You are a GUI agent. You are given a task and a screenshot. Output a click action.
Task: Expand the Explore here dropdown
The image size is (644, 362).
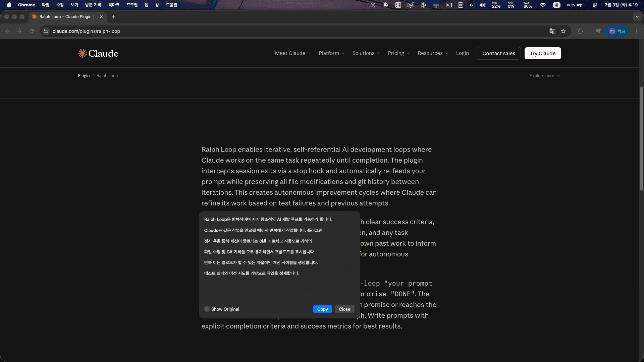point(544,76)
